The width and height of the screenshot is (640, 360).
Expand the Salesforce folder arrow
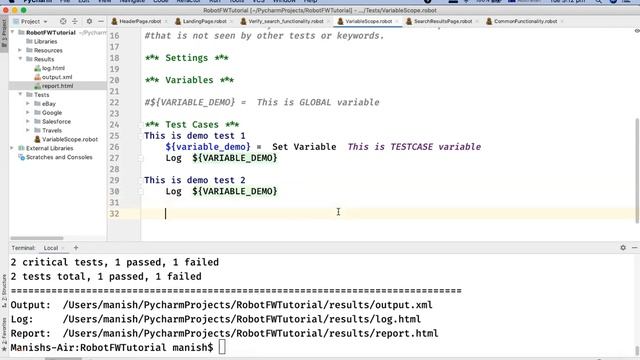(28, 122)
